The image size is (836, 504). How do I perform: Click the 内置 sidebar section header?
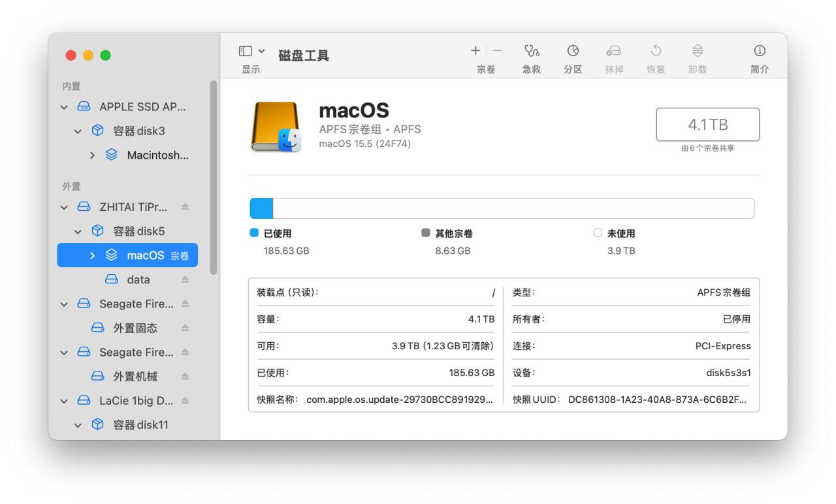pos(70,86)
